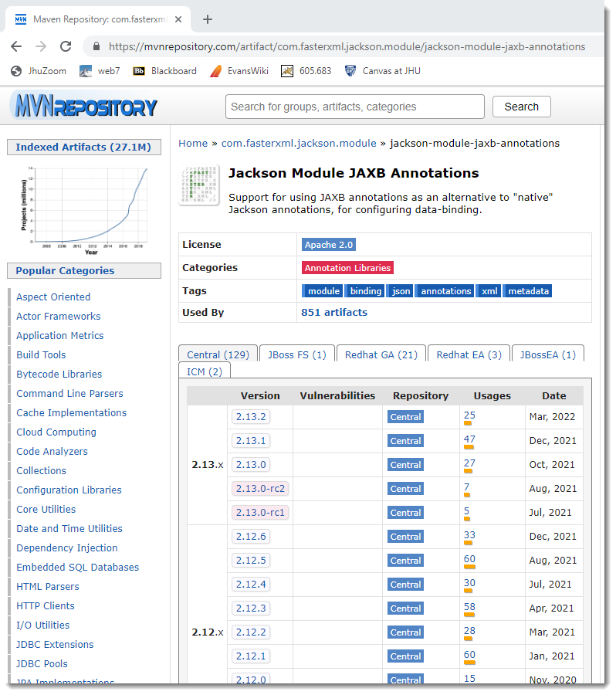Open the Command Line Parsers category
Screen dimensions: 616x695
(x=69, y=394)
